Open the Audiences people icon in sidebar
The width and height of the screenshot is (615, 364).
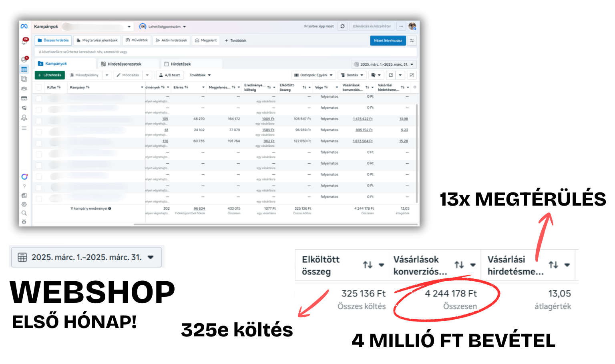tap(24, 89)
